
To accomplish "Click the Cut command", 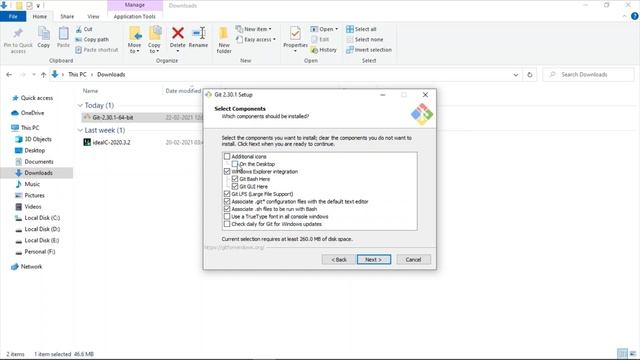I will point(84,29).
